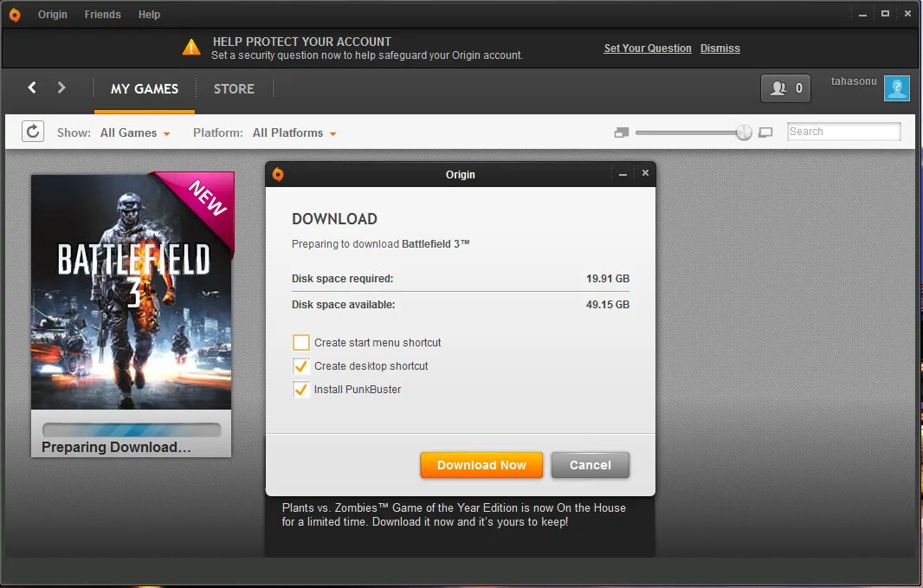The height and width of the screenshot is (588, 923).
Task: Expand the All Platforms dropdown
Action: point(294,133)
